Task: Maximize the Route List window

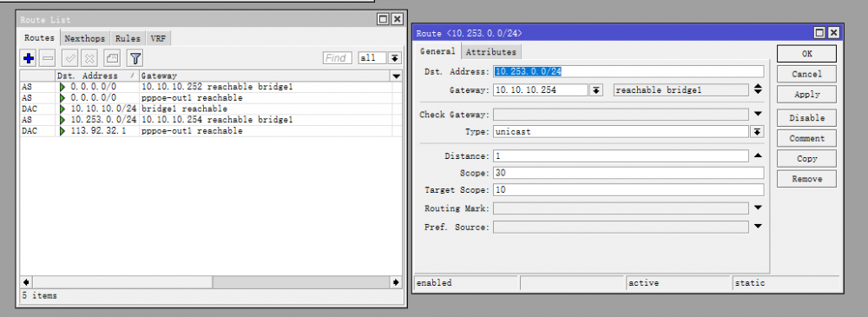Action: click(383, 19)
